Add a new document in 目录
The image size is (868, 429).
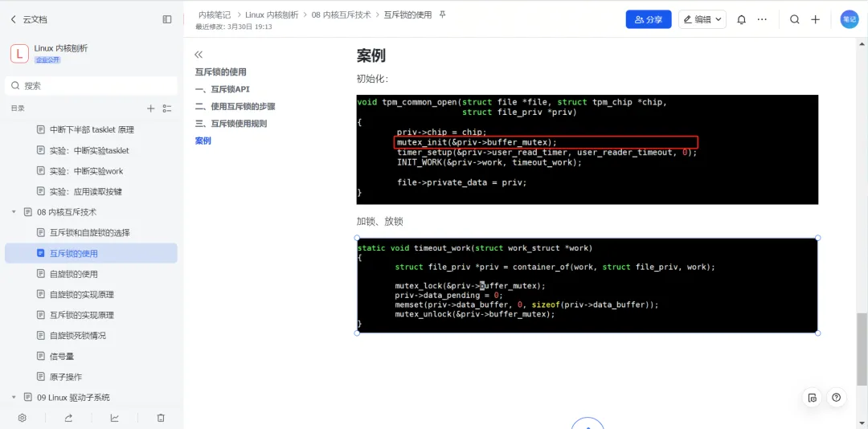150,108
